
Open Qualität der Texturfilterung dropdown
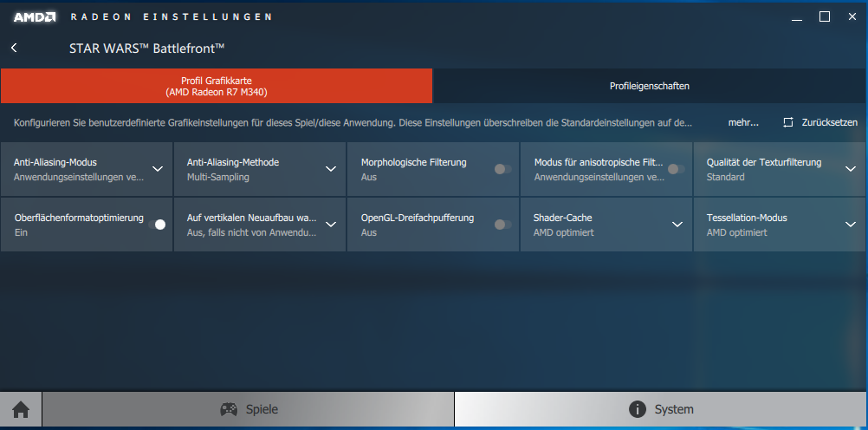(x=851, y=169)
